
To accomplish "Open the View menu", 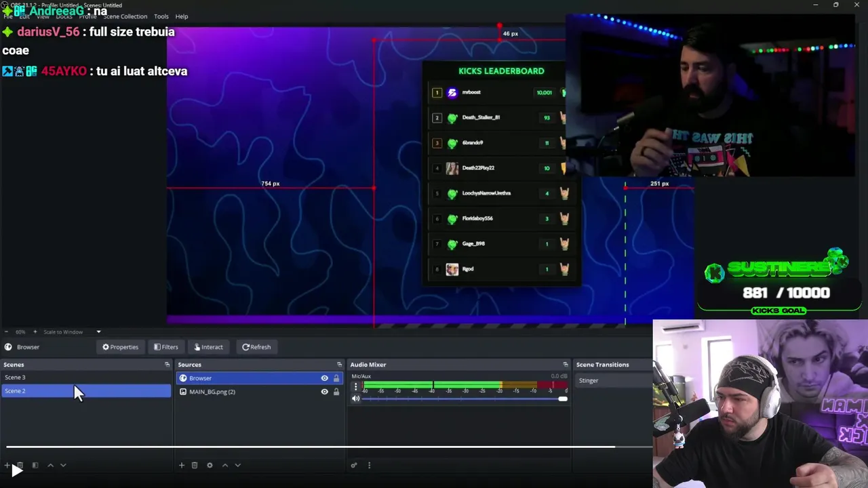I will click(43, 16).
